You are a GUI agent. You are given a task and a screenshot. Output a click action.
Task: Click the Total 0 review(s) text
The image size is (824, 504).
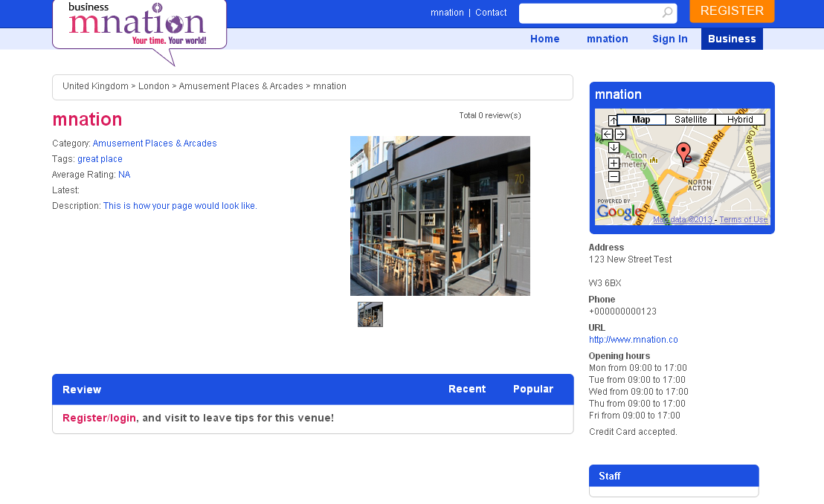(x=490, y=116)
